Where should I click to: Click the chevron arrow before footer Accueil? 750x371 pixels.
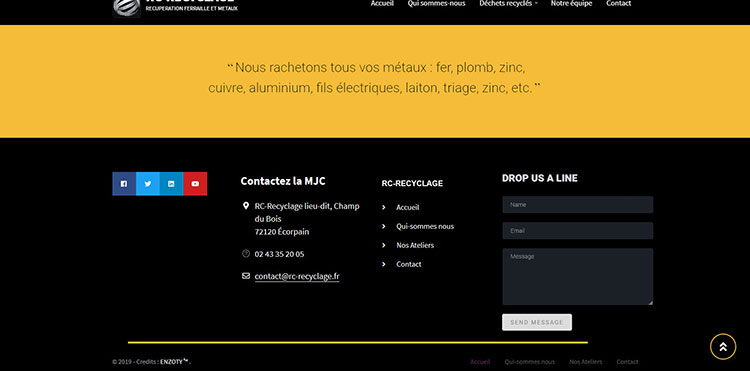[384, 207]
